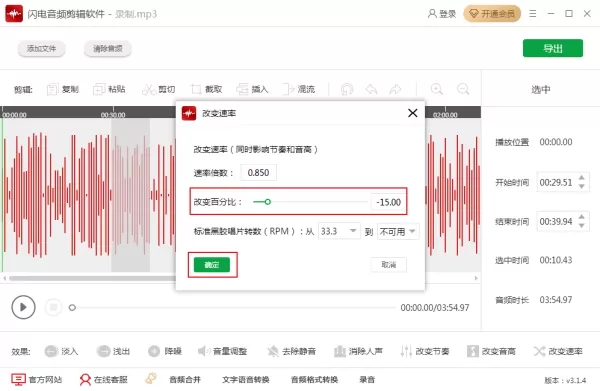Click the playback progress slider handle
The width and height of the screenshot is (600, 391).
click(x=72, y=307)
